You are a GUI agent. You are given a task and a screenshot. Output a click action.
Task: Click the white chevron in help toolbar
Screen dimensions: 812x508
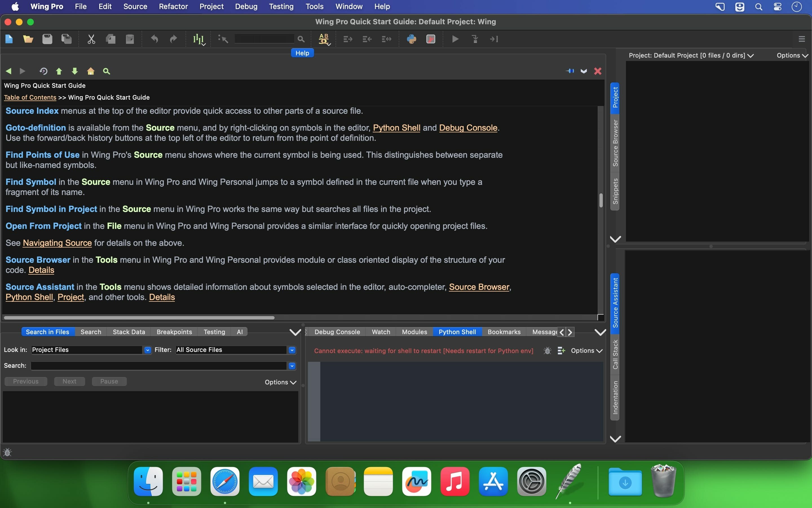coord(584,71)
